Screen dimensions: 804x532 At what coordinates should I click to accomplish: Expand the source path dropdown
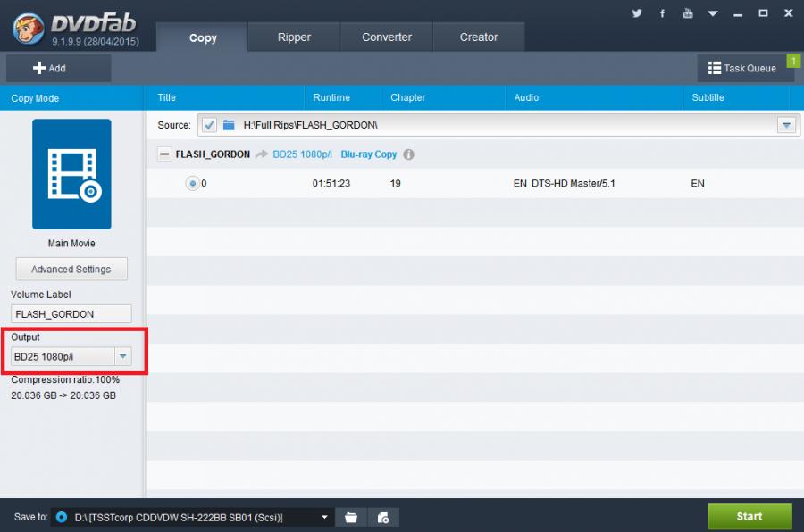pos(786,125)
